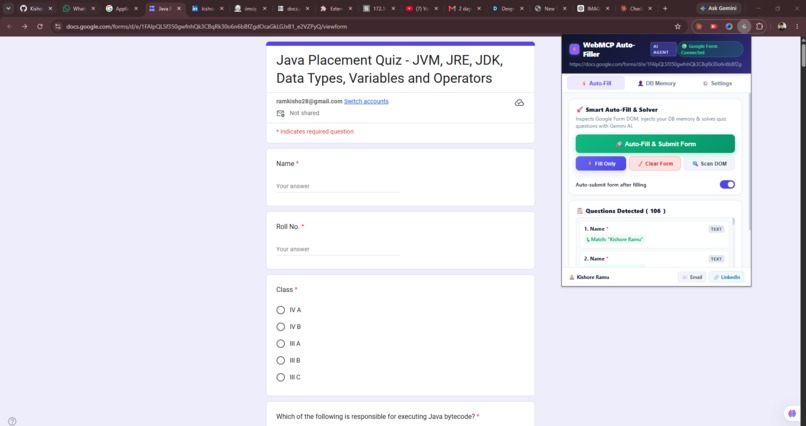Click the Switch accounts link
The width and height of the screenshot is (806, 426).
pyautogui.click(x=366, y=101)
